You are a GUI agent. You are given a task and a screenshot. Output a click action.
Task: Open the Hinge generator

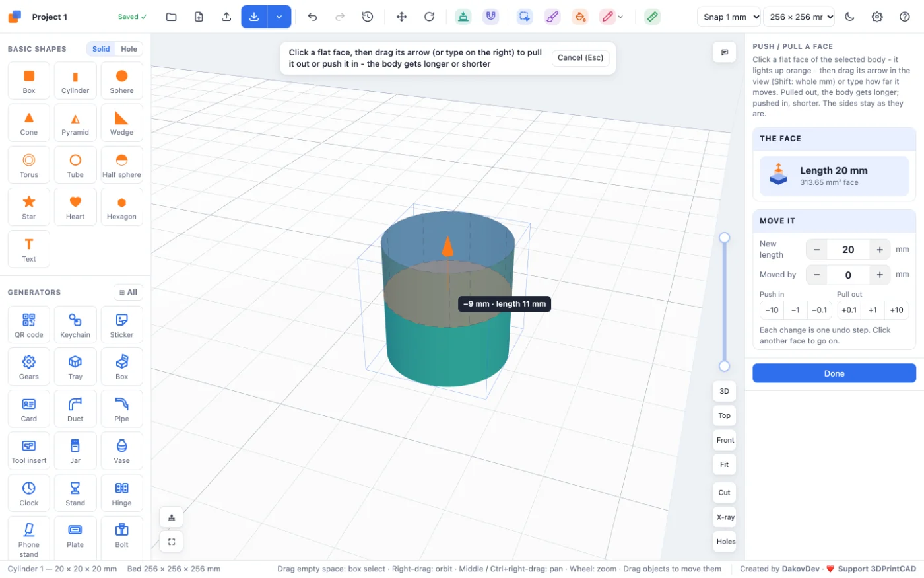(121, 493)
